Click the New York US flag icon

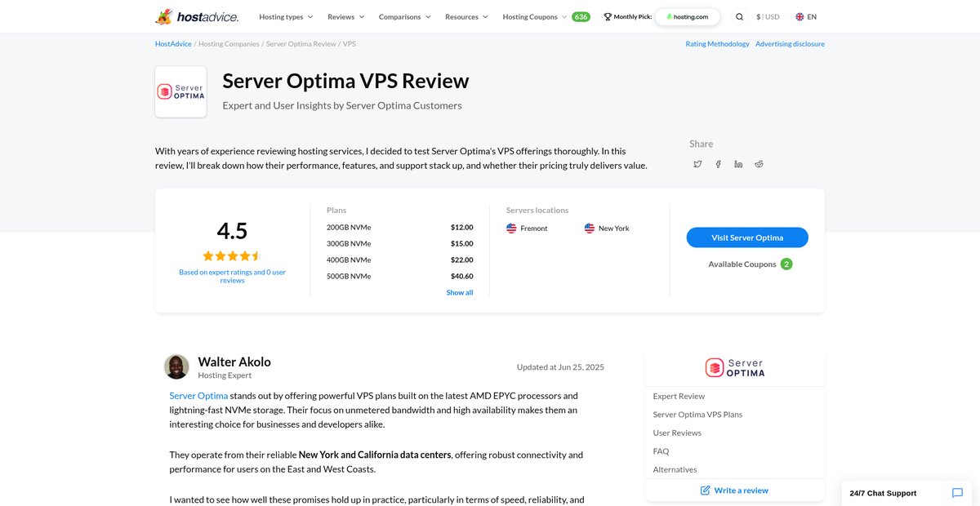(590, 229)
